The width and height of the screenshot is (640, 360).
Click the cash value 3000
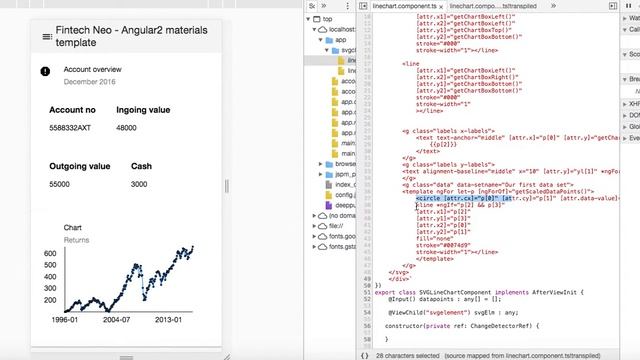point(139,184)
